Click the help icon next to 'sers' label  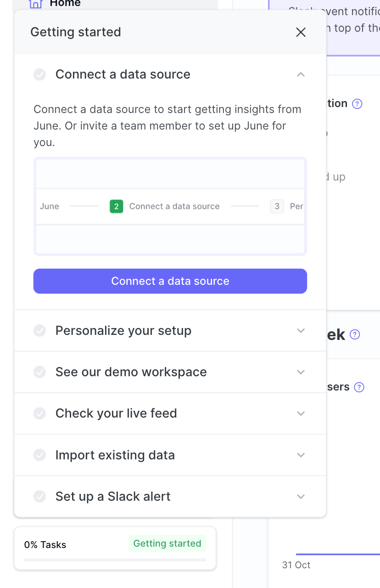[x=359, y=387]
